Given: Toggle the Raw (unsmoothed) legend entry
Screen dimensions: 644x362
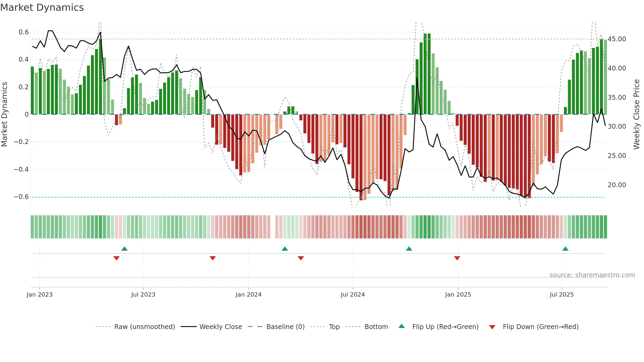Looking at the screenshot, I should pyautogui.click(x=135, y=327).
